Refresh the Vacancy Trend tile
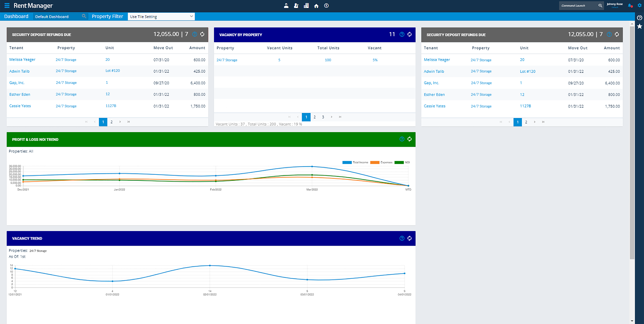644x324 pixels. pos(409,238)
